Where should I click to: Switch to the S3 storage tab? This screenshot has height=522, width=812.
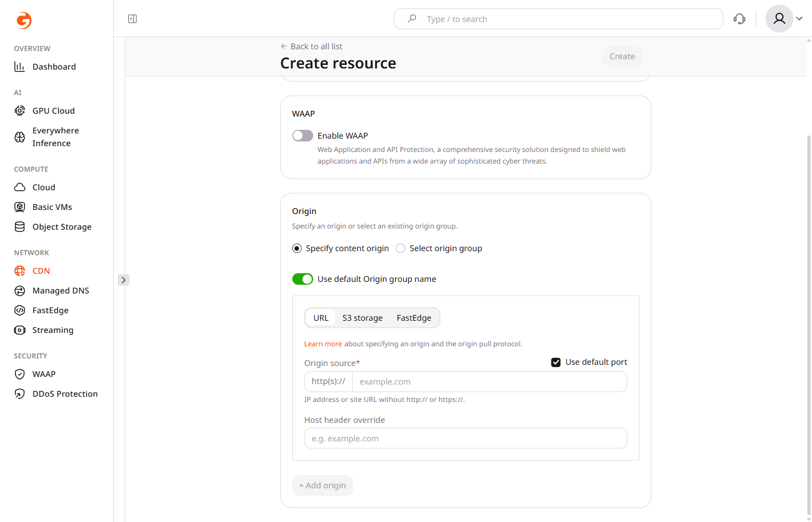[x=362, y=318]
